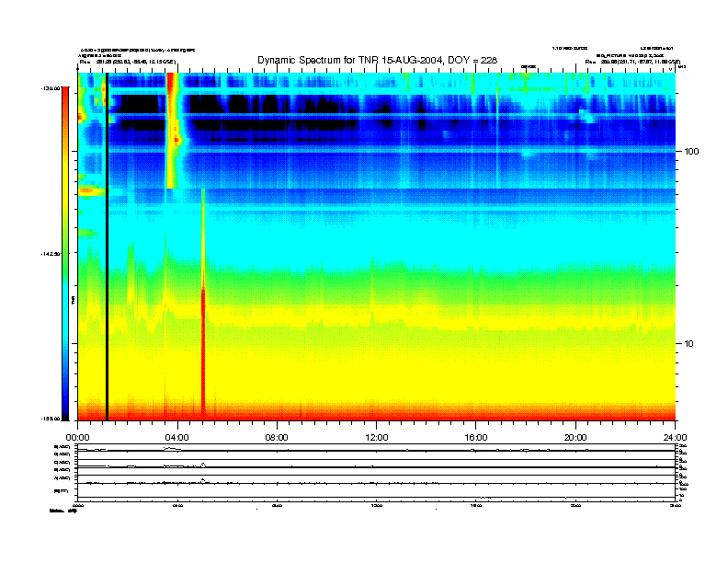Click the 00:00 time axis label
This screenshot has width=728, height=563.
[77, 438]
